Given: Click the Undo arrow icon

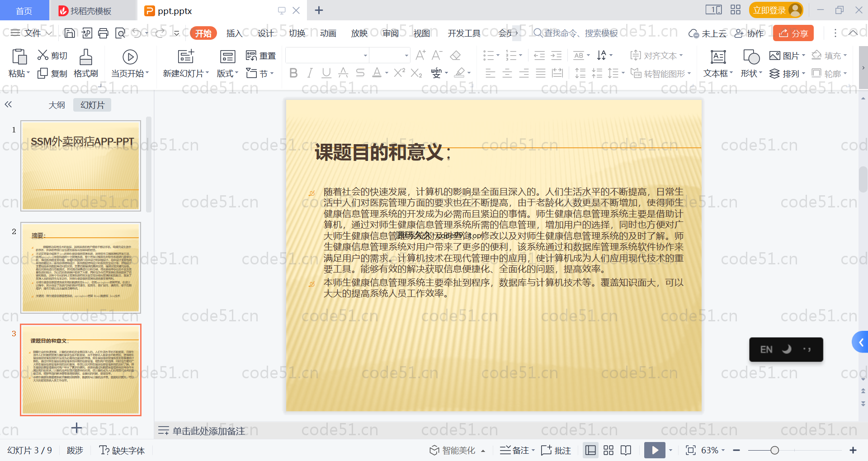Looking at the screenshot, I should 137,33.
